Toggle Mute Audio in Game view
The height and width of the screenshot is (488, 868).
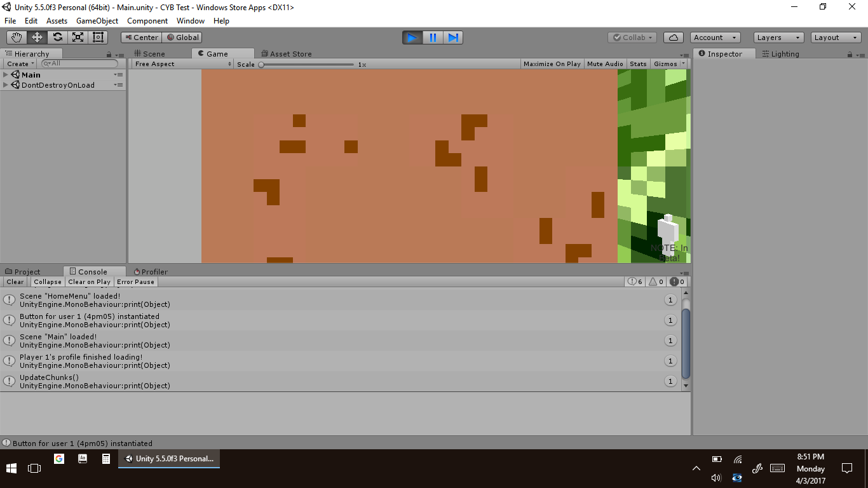pos(605,64)
